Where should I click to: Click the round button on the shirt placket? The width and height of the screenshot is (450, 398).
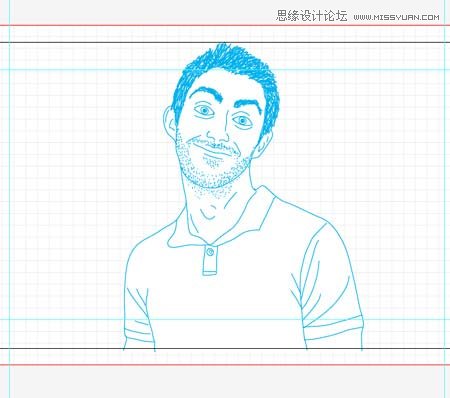(210, 252)
